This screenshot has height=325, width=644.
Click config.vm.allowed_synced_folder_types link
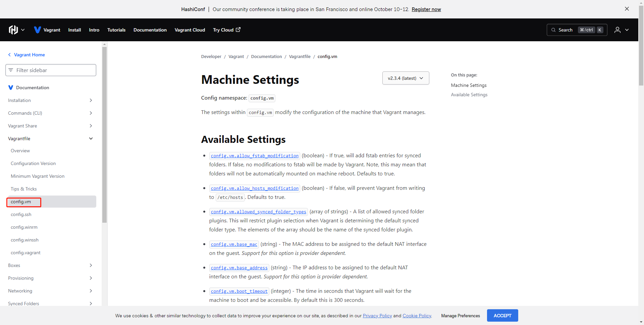click(258, 212)
